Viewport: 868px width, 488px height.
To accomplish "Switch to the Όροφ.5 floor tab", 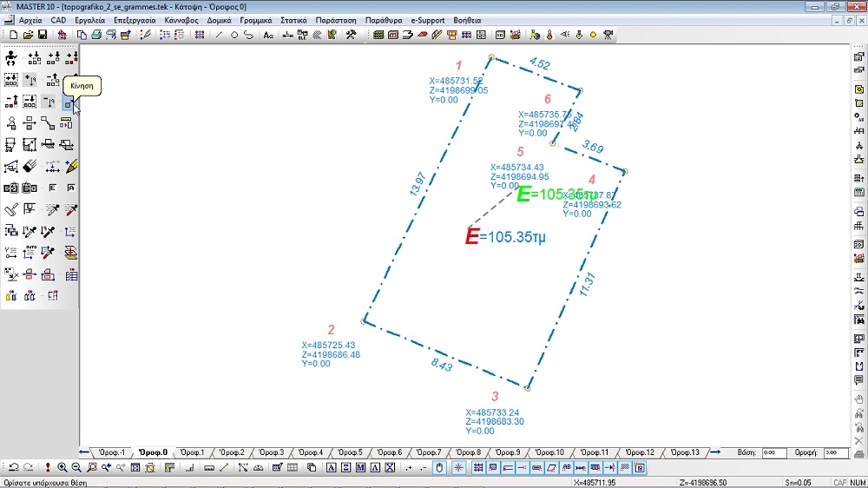I will point(350,452).
